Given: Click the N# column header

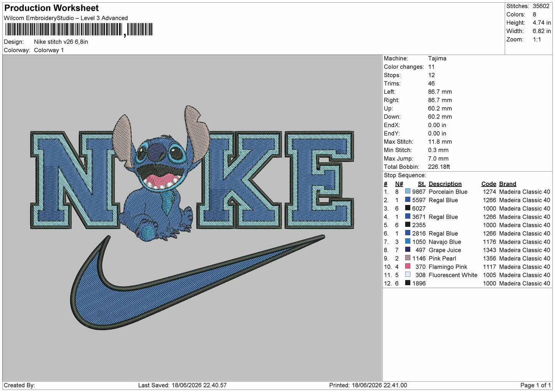Looking at the screenshot, I should (399, 184).
